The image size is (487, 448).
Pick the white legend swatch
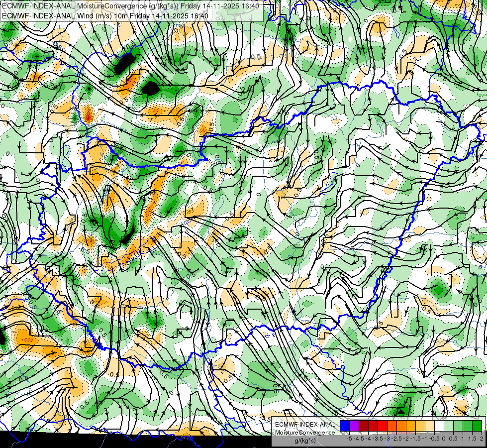[439, 426]
